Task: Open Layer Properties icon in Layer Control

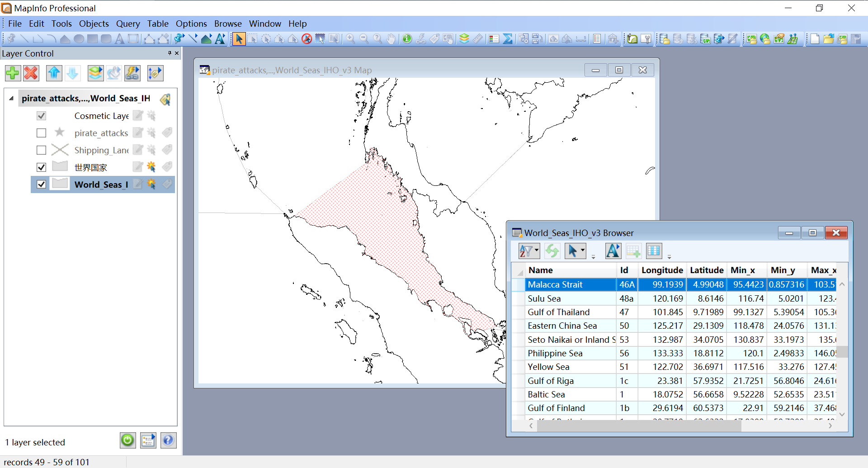Action: (x=95, y=73)
